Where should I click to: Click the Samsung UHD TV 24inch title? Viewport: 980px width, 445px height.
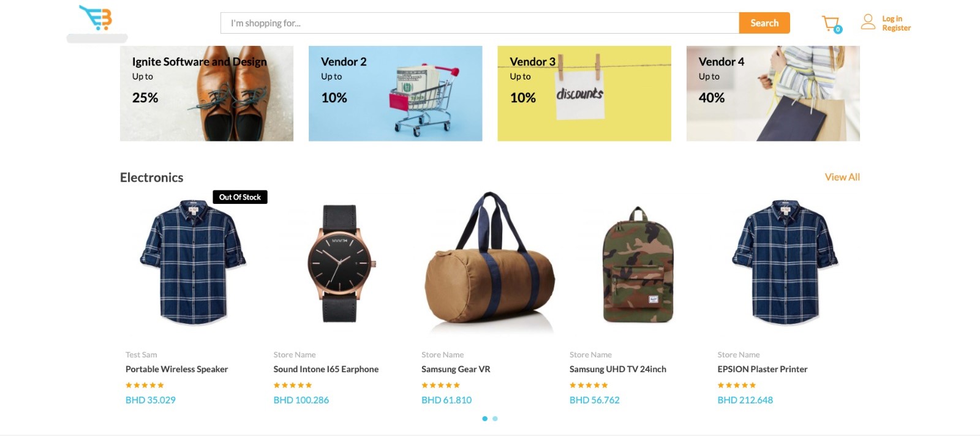tap(617, 369)
